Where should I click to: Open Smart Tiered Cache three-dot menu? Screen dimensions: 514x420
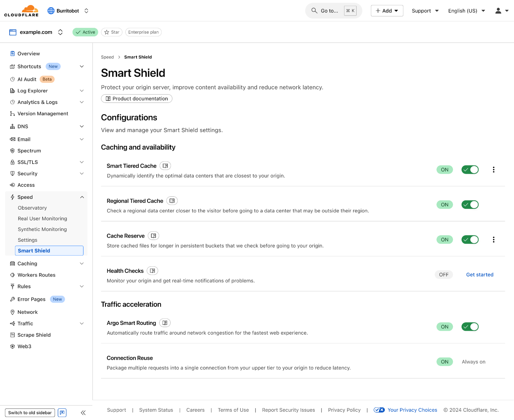493,170
